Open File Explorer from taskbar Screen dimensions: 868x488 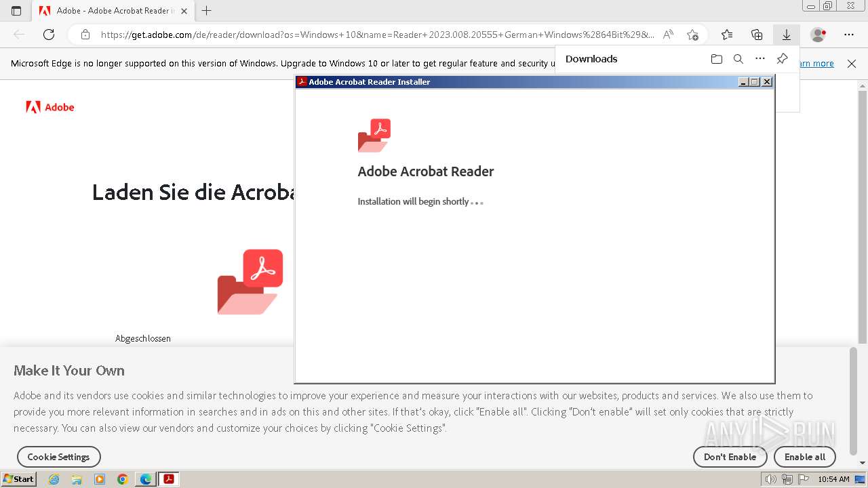click(77, 479)
